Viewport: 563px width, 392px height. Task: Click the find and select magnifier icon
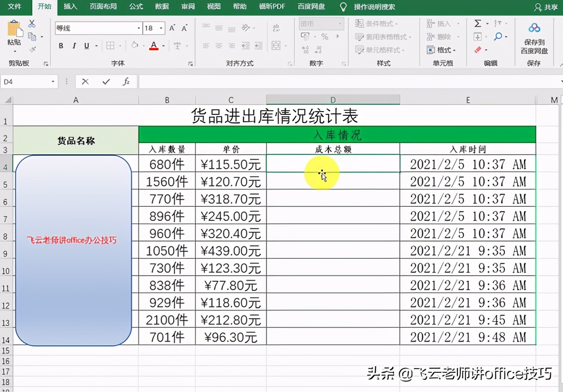click(x=498, y=36)
